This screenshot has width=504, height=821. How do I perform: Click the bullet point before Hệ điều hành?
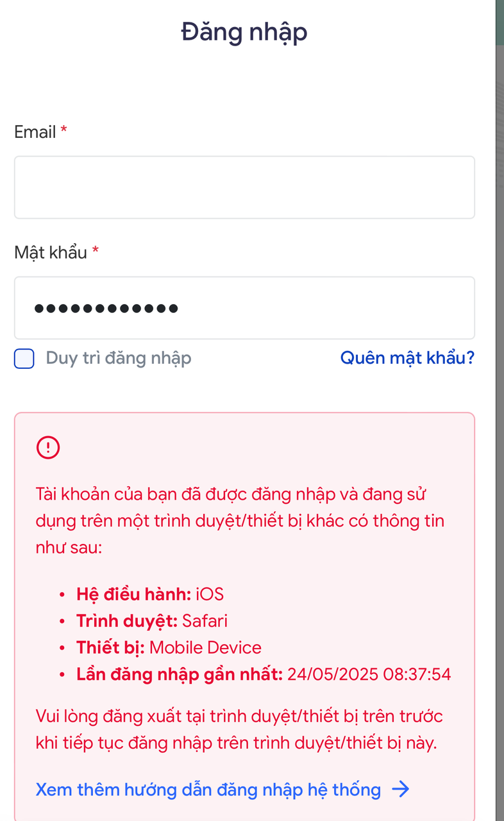[x=62, y=595]
